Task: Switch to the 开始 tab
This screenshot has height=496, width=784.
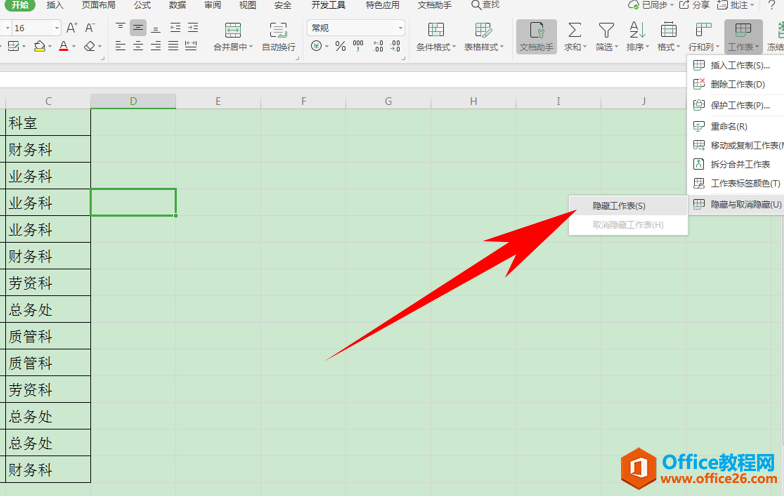Action: [x=20, y=5]
